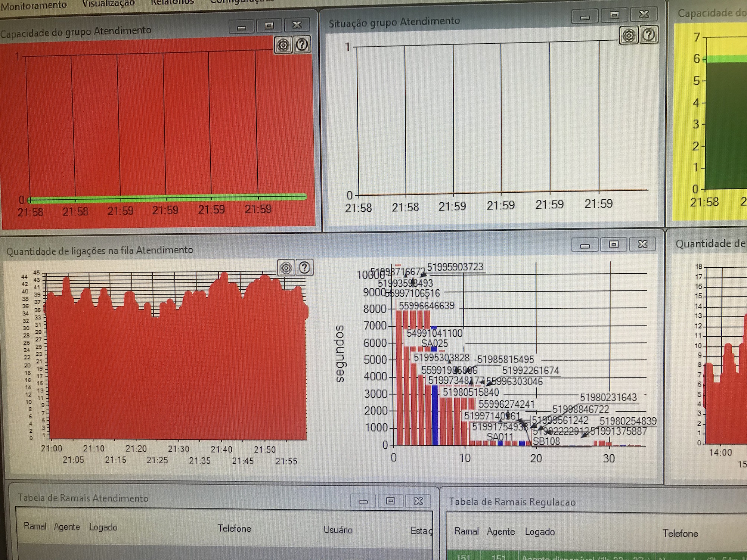Minimize the Capacidade do grupo Atendimento window

pos(242,27)
